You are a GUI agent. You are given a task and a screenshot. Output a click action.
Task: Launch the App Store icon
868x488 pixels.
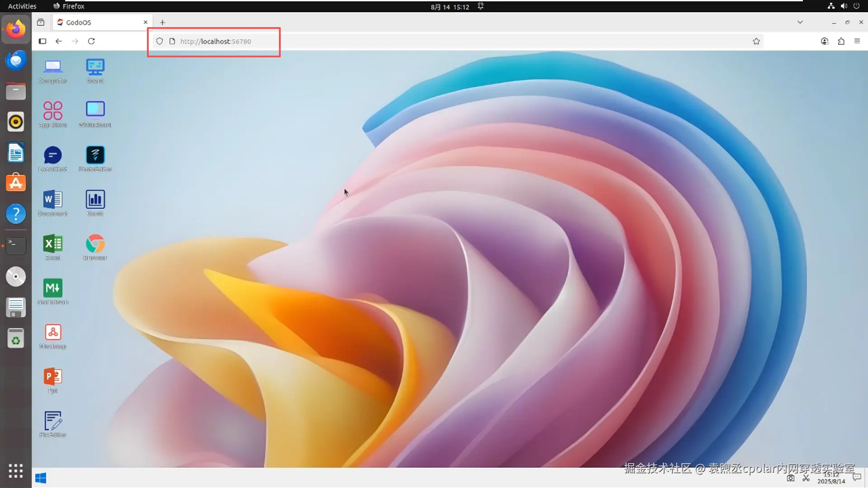click(x=53, y=115)
